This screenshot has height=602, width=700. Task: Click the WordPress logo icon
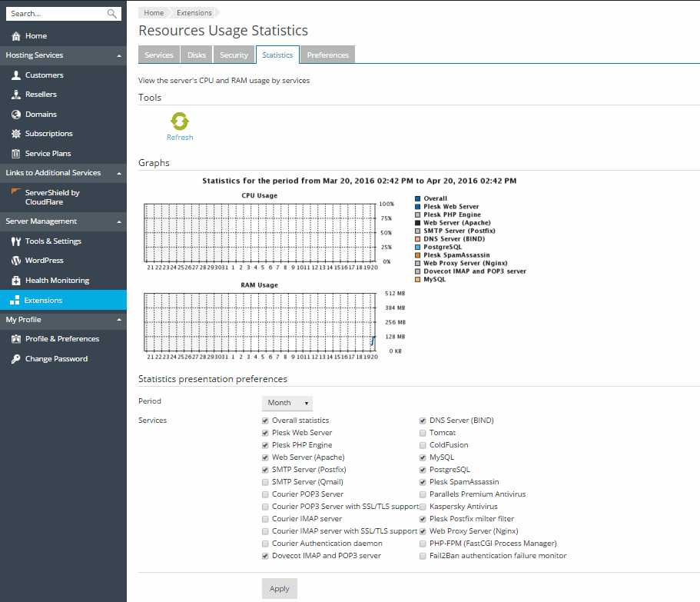coord(16,261)
